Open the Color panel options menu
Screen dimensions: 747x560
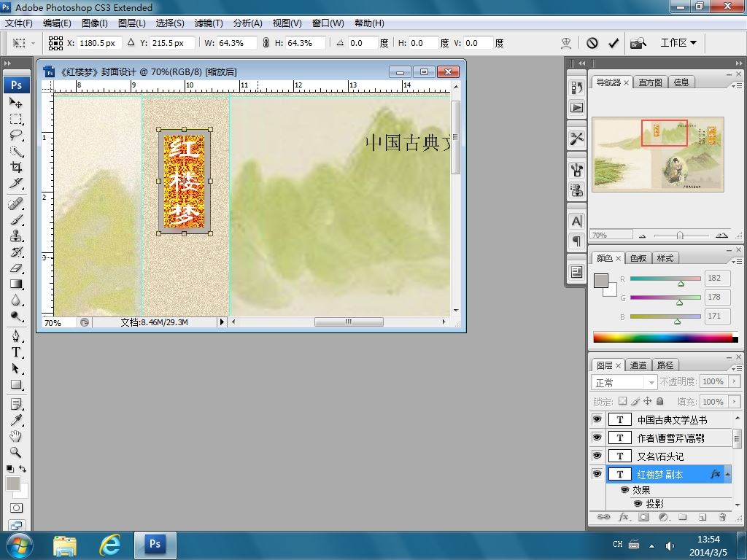737,261
